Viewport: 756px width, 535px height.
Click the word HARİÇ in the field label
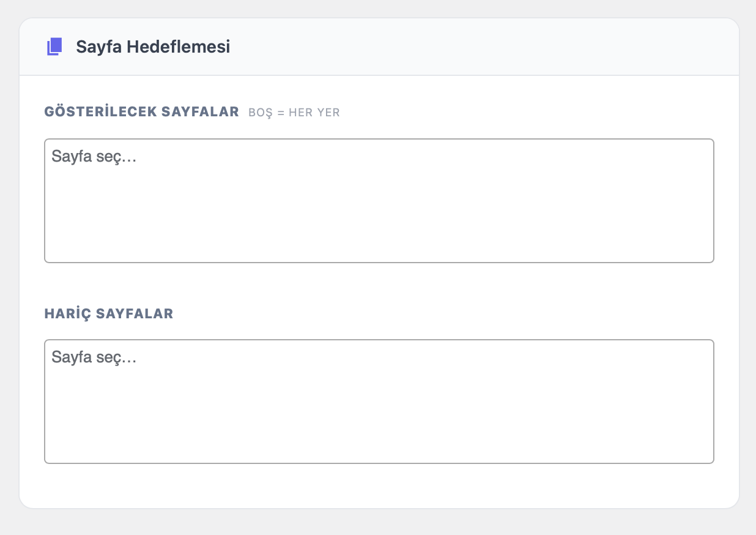(x=65, y=313)
